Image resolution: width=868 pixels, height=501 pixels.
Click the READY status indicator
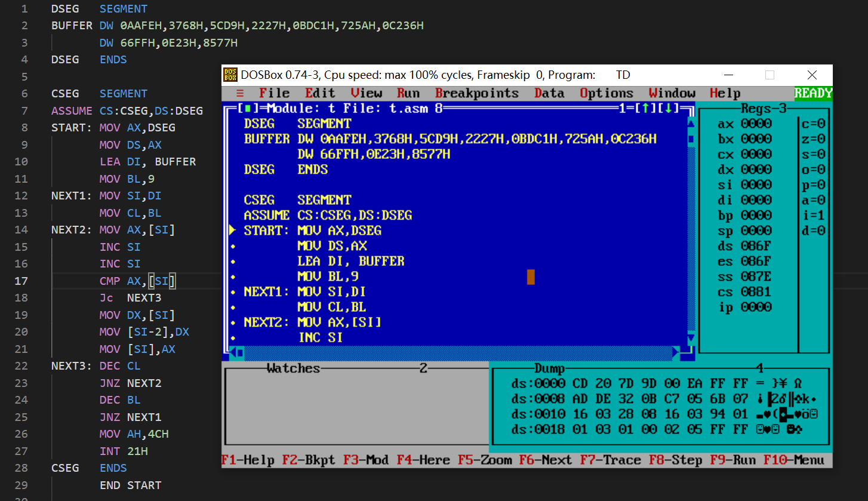[x=813, y=93]
